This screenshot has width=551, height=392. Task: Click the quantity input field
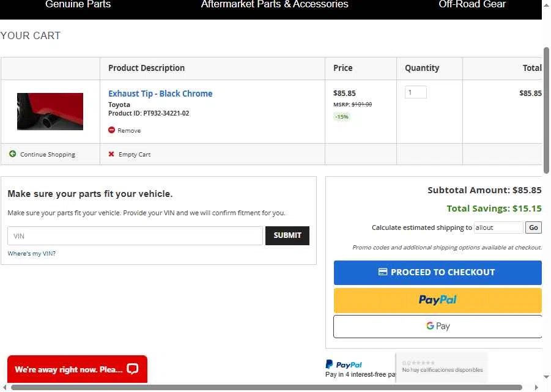coord(415,92)
